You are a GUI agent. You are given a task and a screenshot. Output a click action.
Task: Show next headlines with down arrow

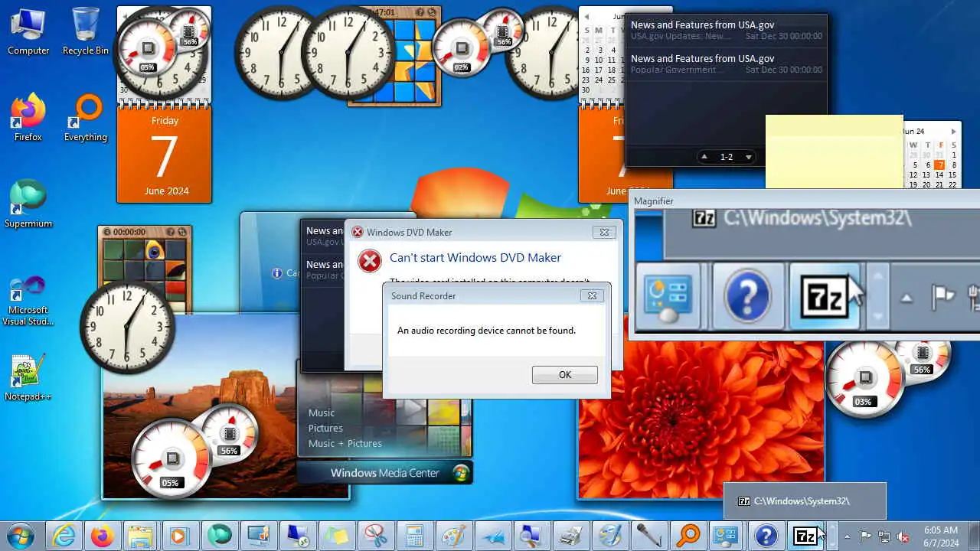[x=749, y=157]
